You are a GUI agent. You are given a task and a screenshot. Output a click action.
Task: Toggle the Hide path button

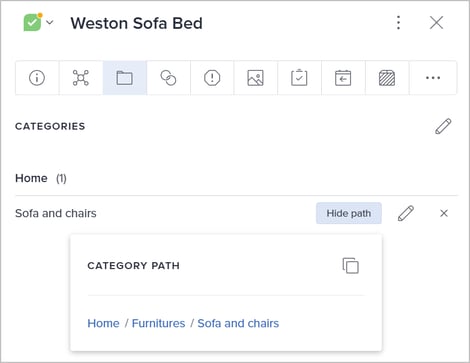pos(349,213)
